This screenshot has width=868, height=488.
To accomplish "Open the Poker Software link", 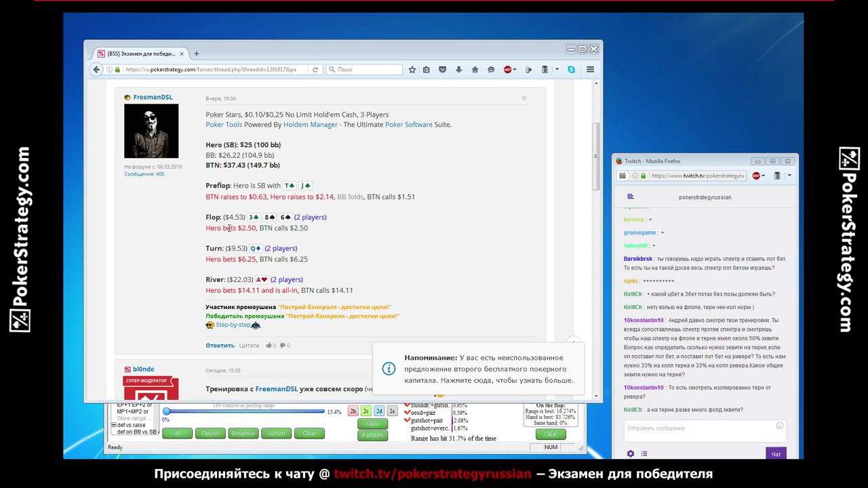I will pos(409,125).
